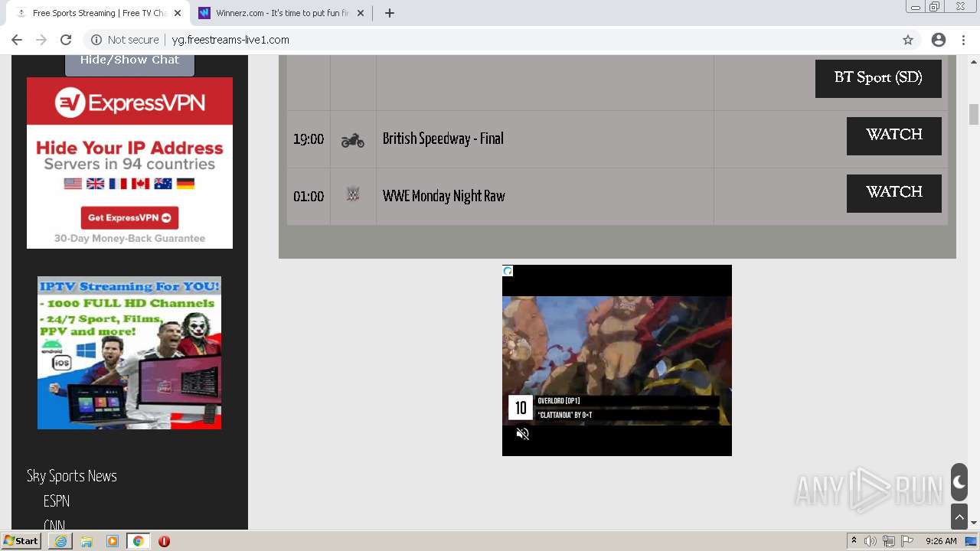Open the Sky Sports News channel
This screenshot has height=551, width=980.
72,476
